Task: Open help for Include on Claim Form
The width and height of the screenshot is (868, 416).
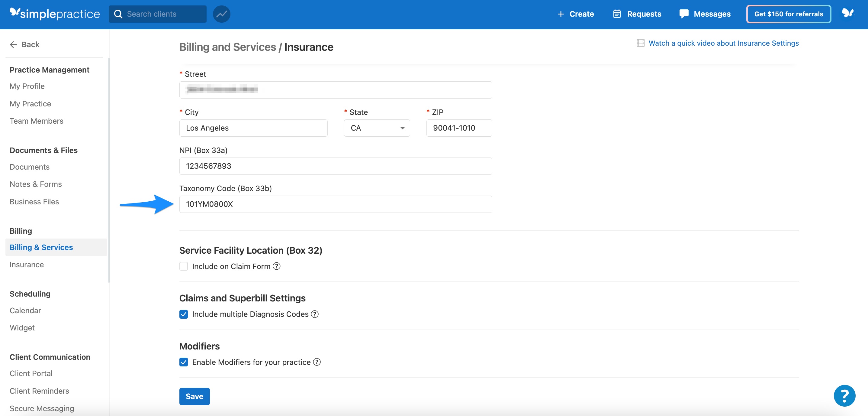Action: 276,266
